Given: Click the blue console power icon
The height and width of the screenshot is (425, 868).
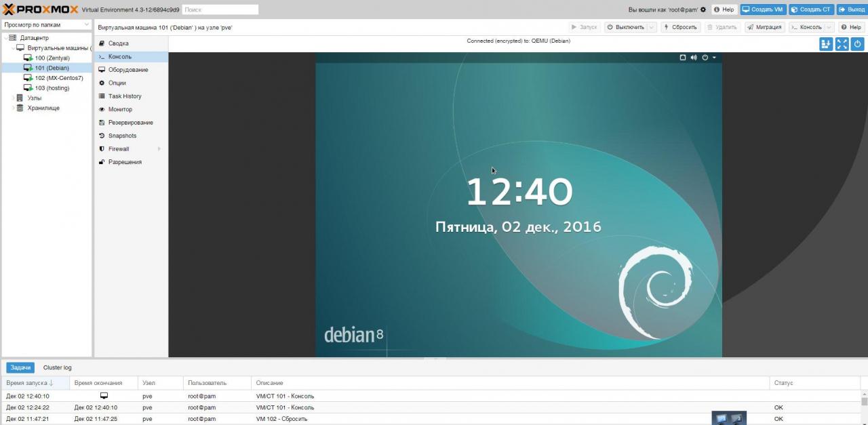Looking at the screenshot, I should point(858,44).
